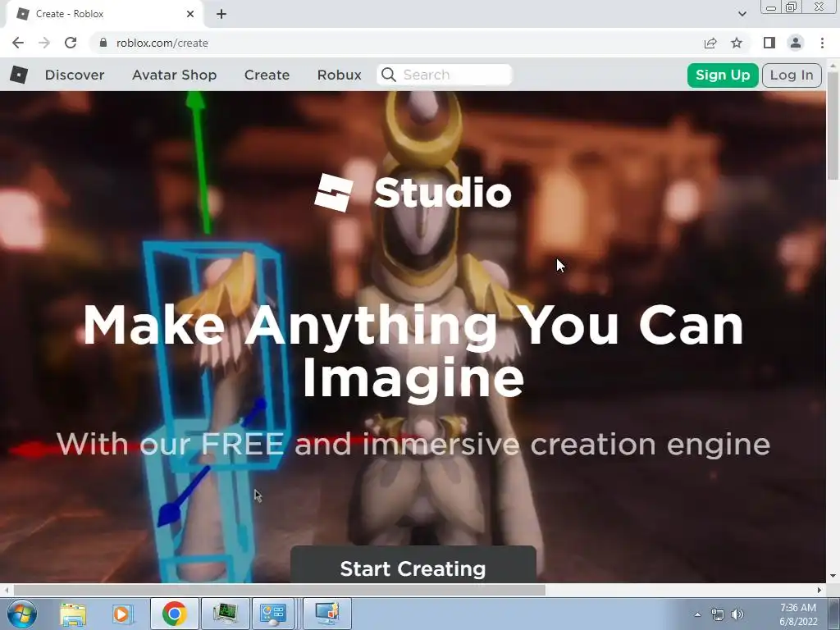This screenshot has height=630, width=840.
Task: Click the green Sign Up button
Action: coord(723,75)
